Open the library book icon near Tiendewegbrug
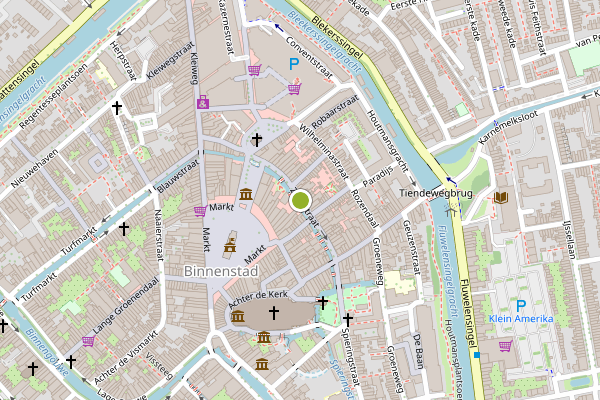The width and height of the screenshot is (600, 400). pyautogui.click(x=501, y=198)
